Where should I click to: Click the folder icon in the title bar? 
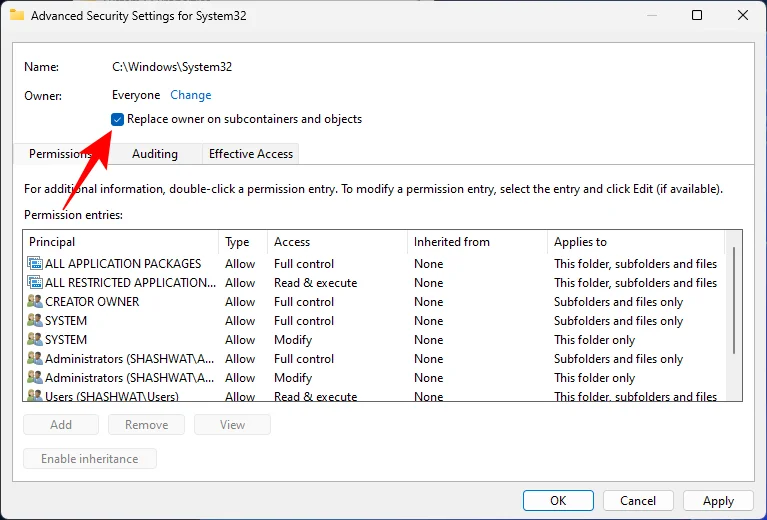(x=17, y=15)
